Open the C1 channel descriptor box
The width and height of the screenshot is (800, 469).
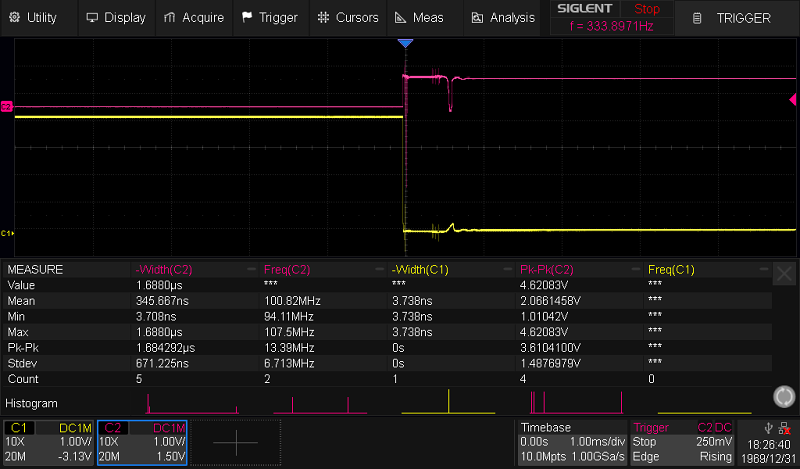click(x=47, y=441)
